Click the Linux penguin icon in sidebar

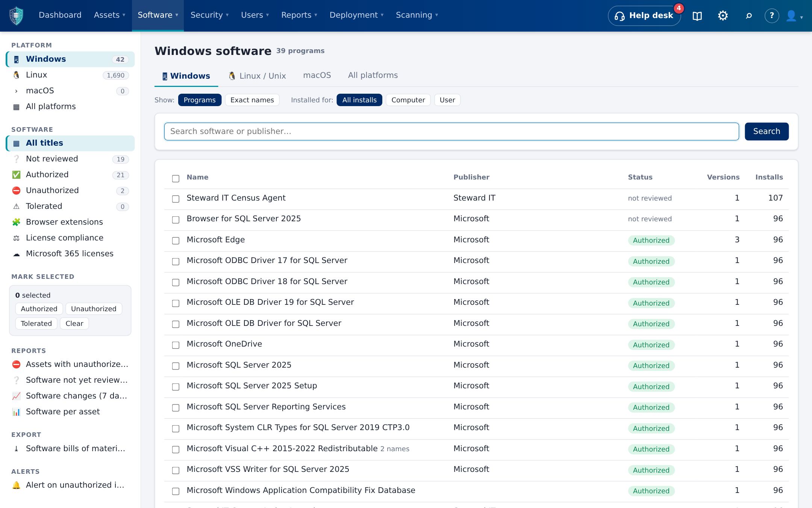16,75
